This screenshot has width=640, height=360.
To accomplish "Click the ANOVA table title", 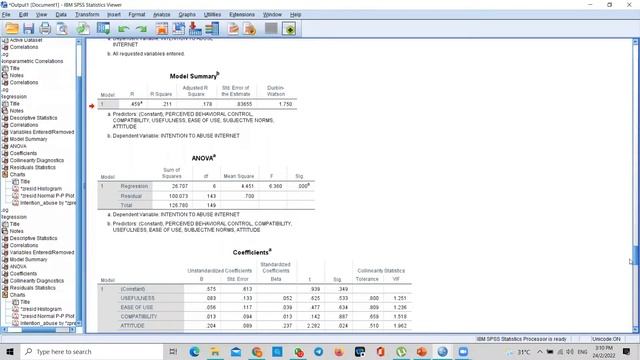I will pyautogui.click(x=204, y=158).
